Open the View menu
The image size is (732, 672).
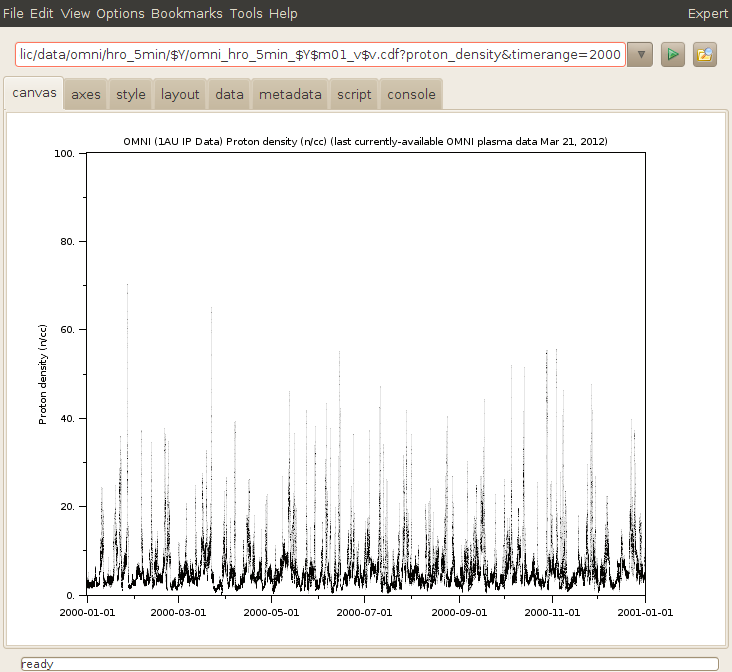click(75, 13)
